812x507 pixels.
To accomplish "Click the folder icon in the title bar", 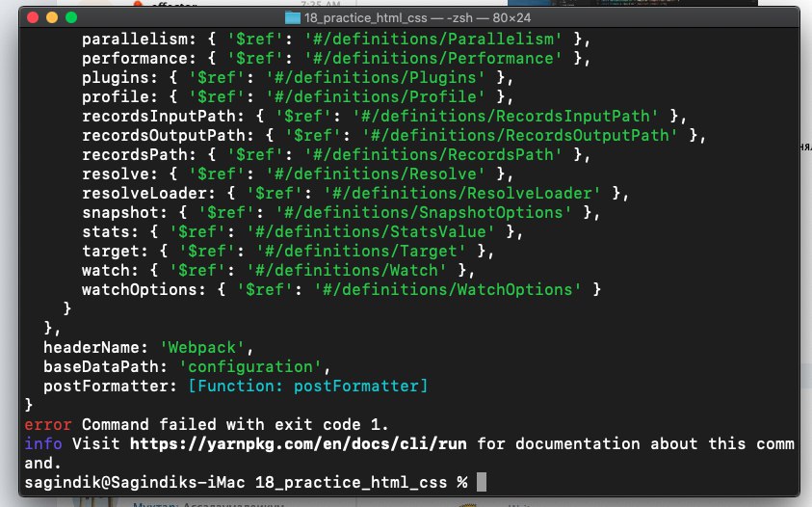I will [293, 18].
